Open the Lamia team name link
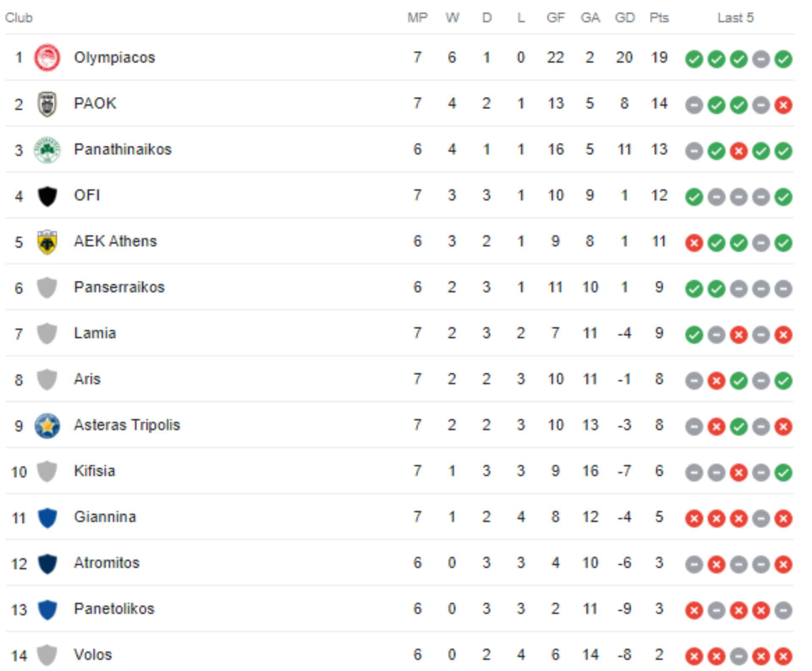 click(95, 333)
